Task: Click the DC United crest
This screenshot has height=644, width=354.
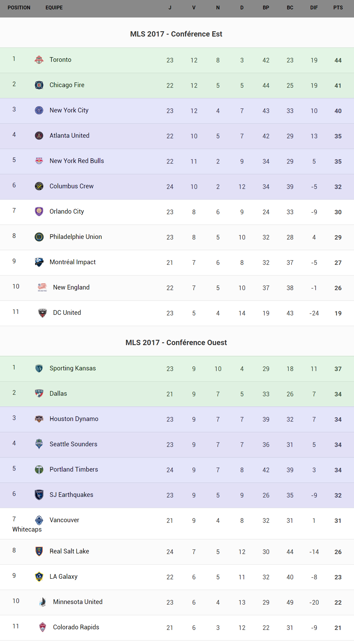Action: 42,313
